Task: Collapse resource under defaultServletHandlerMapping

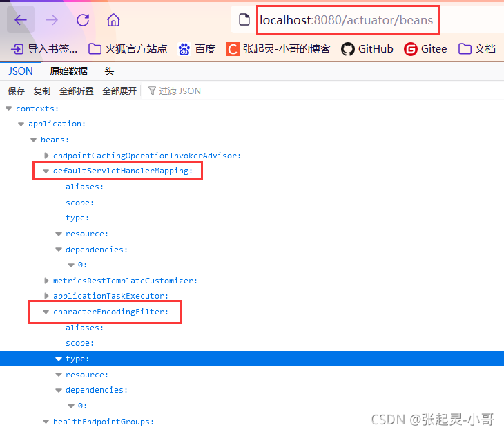Action: pyautogui.click(x=59, y=234)
